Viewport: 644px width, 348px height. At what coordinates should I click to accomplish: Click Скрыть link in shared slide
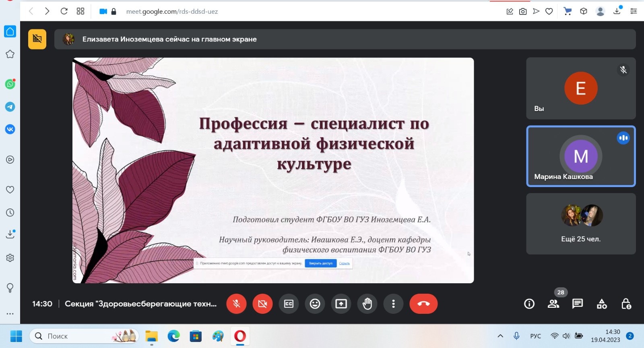(344, 263)
